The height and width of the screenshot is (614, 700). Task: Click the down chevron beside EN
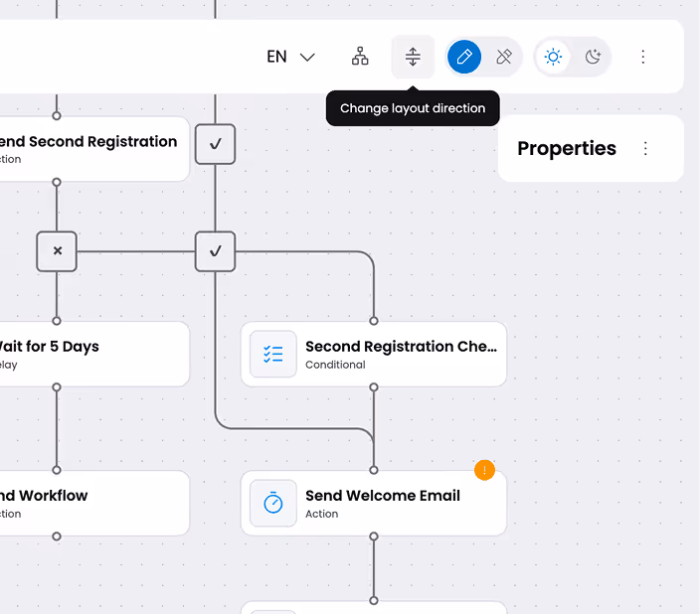(307, 57)
